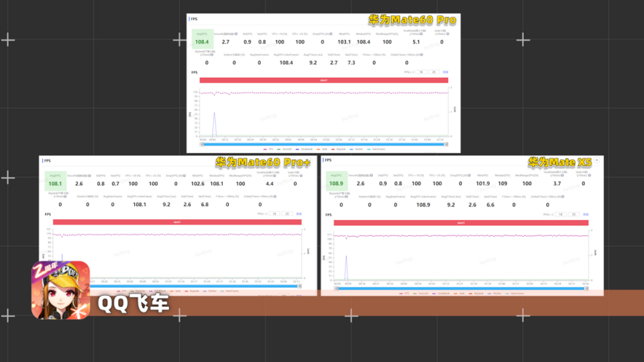This screenshot has height=362, width=644.
Task: Click FPS threshold 18 field in Mate60 Pro+ panel
Action: [274, 214]
